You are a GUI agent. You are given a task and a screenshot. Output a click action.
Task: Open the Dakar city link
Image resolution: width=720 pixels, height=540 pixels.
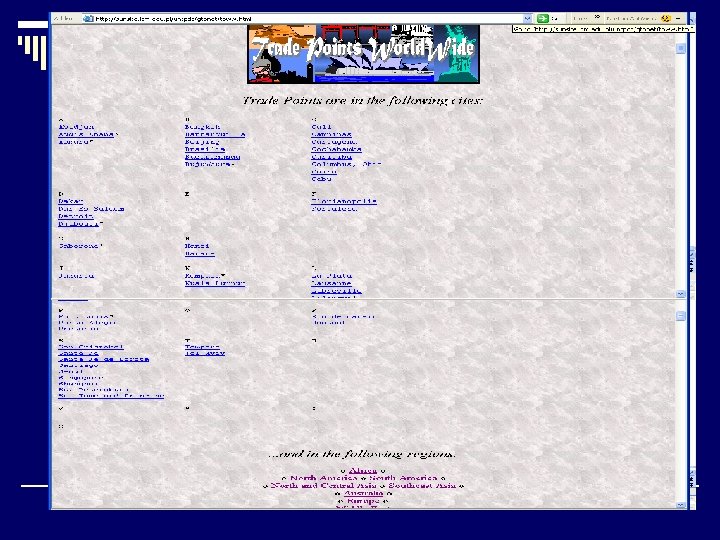[70, 201]
